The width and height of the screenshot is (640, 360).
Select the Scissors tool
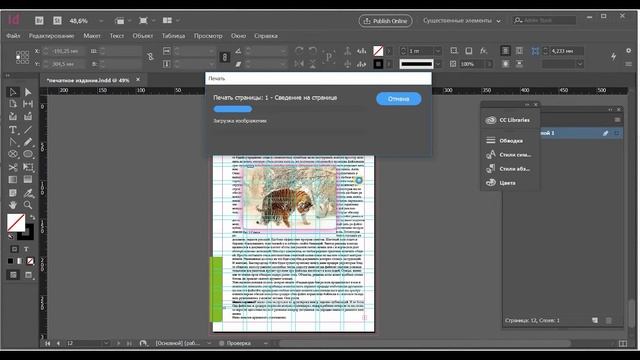13,167
